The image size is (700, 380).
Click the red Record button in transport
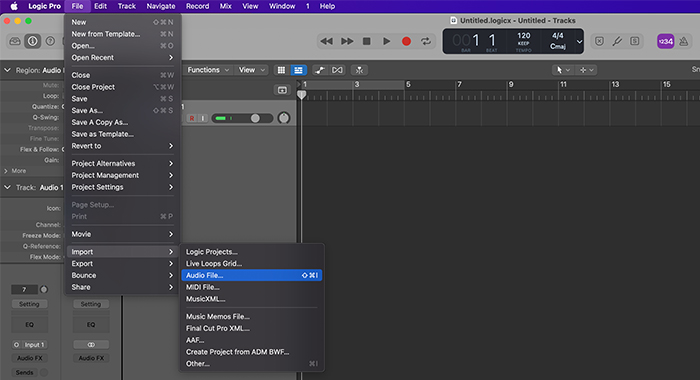pos(406,41)
